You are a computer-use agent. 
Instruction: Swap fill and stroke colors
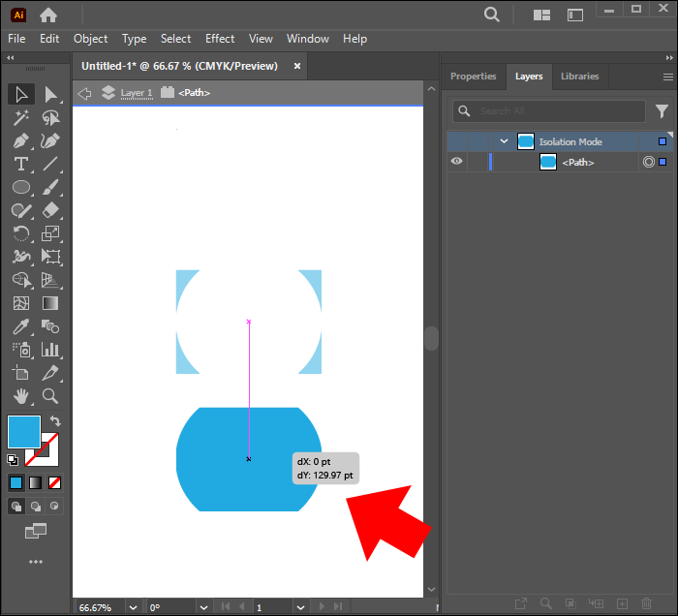[55, 421]
